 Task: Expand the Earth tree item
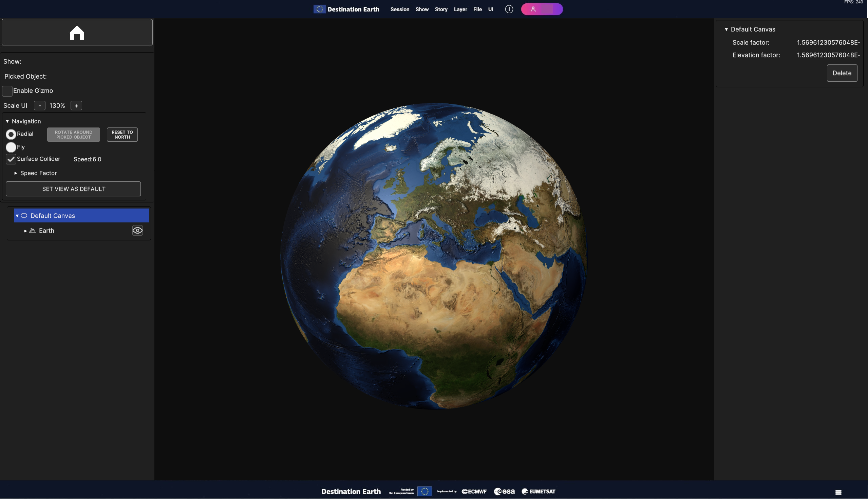[x=25, y=231]
